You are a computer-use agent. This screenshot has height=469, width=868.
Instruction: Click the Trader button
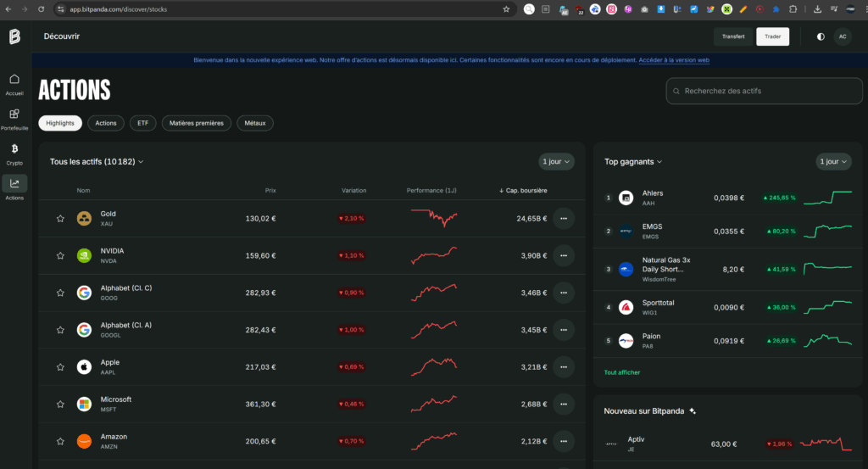[x=773, y=36]
